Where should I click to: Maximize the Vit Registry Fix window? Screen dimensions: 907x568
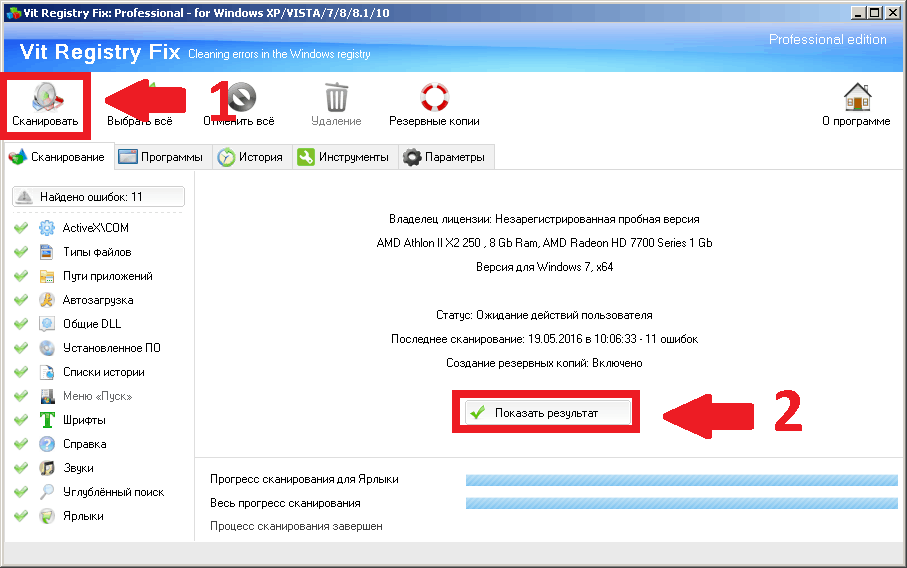pos(875,12)
